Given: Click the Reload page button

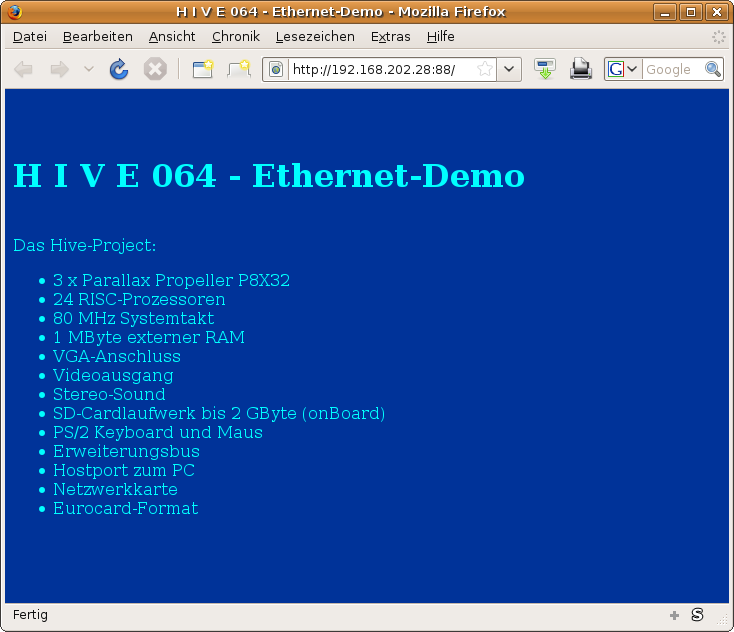Looking at the screenshot, I should [118, 69].
